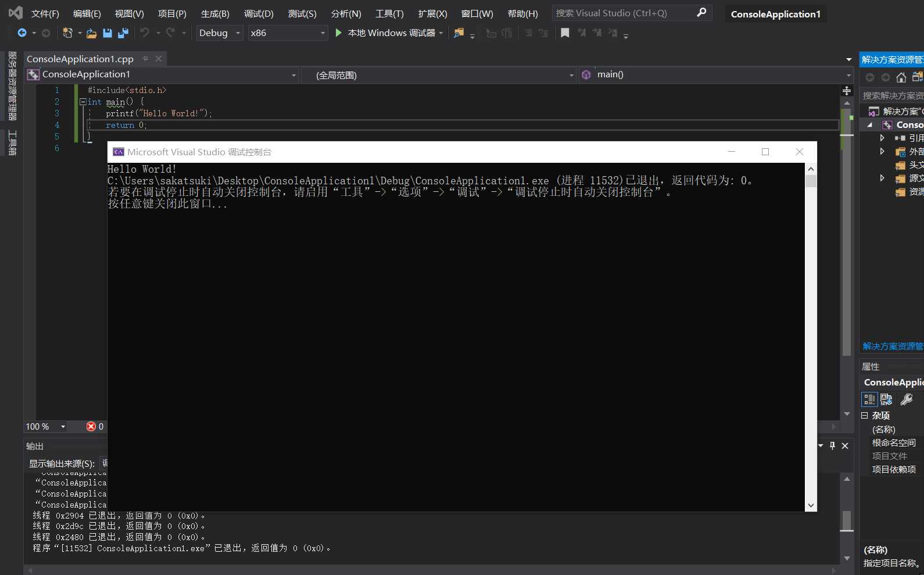Click the Back arrow in Solution Explorer
This screenshot has width=924, height=575.
click(869, 77)
